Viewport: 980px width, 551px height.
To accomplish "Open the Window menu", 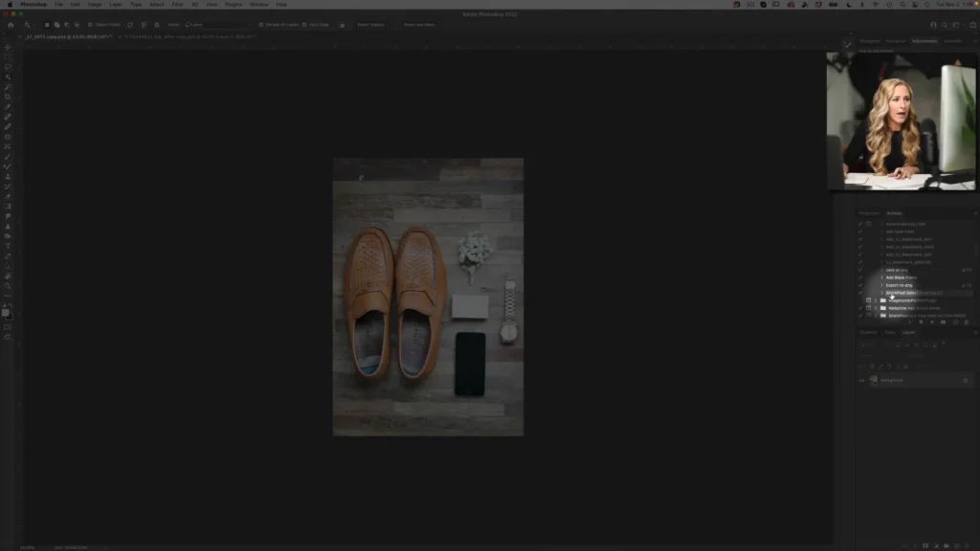I will point(258,5).
